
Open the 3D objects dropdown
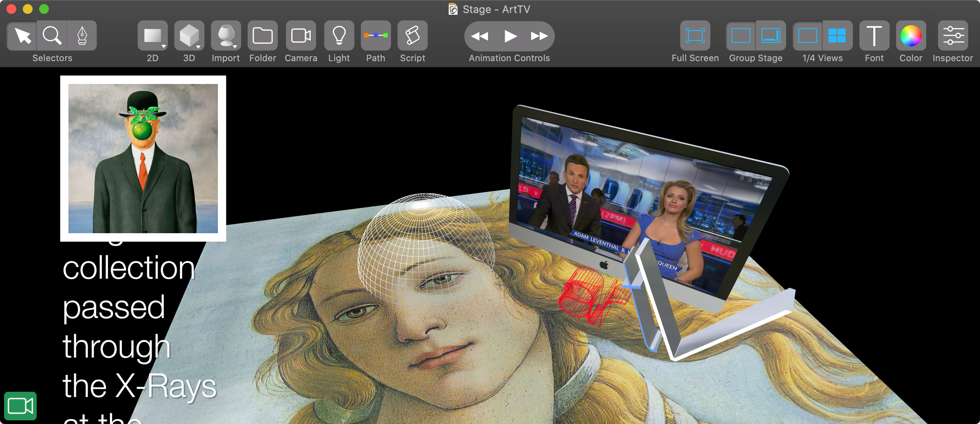pos(189,36)
